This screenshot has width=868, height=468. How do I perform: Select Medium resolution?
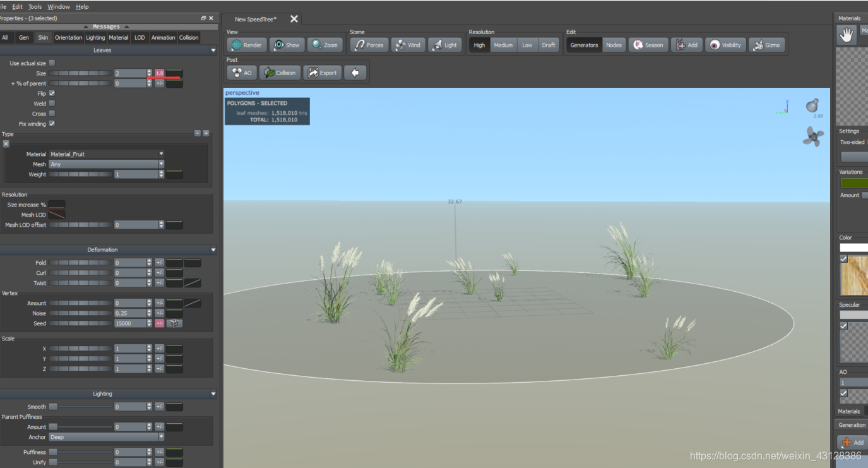point(503,45)
